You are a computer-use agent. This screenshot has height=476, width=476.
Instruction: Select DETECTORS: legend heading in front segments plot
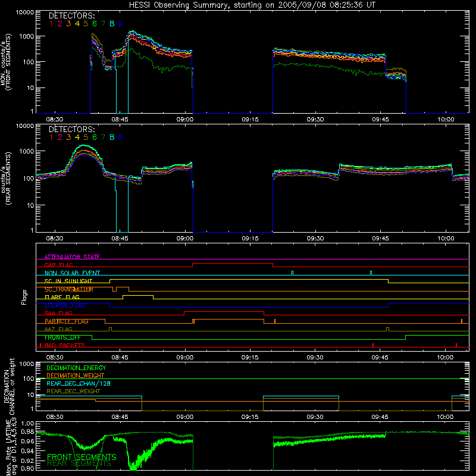click(72, 16)
